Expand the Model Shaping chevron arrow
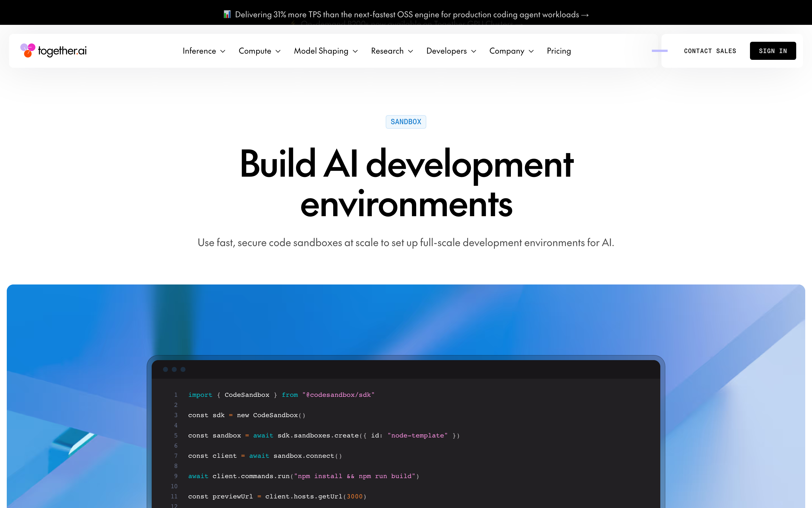 click(x=356, y=51)
